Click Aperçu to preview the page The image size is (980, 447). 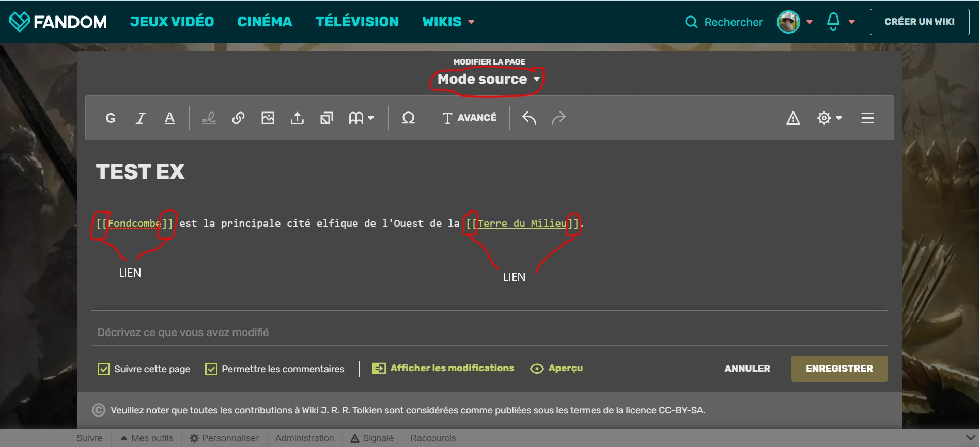click(x=556, y=368)
